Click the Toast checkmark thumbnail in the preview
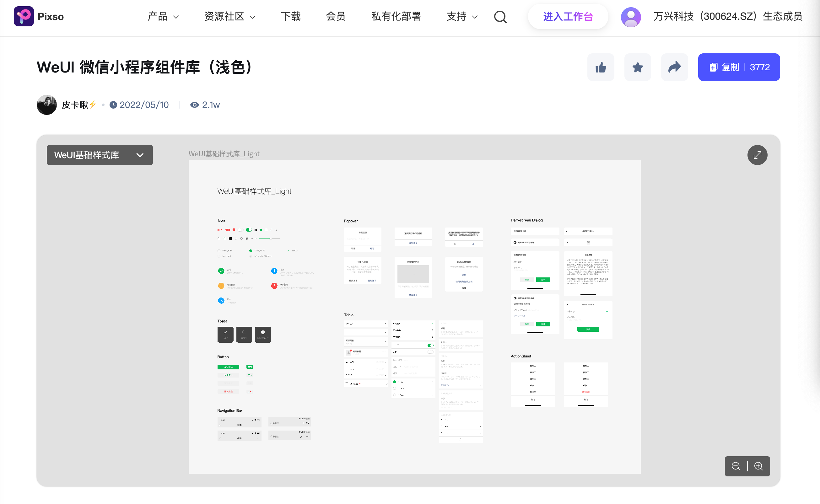Viewport: 820px width, 504px height. 225,335
